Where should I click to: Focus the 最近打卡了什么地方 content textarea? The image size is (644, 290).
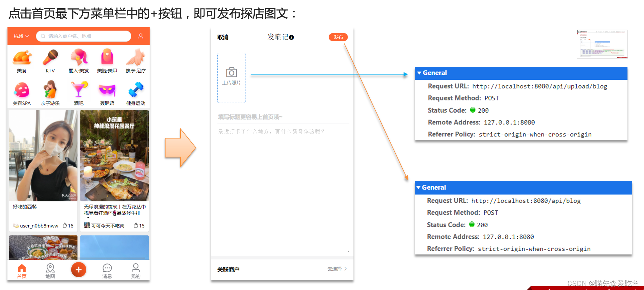283,189
